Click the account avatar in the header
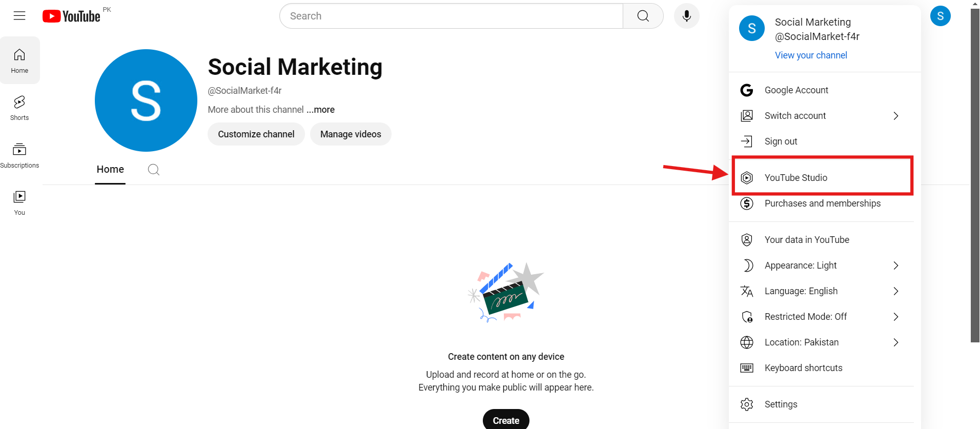 tap(940, 16)
